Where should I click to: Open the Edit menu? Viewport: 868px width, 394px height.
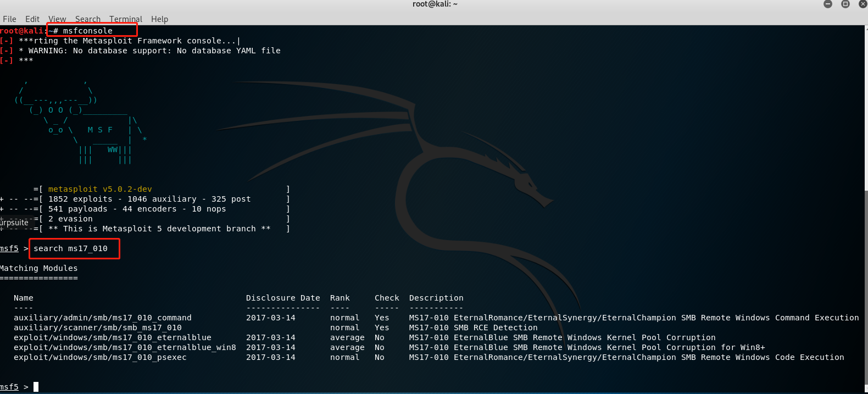point(32,19)
